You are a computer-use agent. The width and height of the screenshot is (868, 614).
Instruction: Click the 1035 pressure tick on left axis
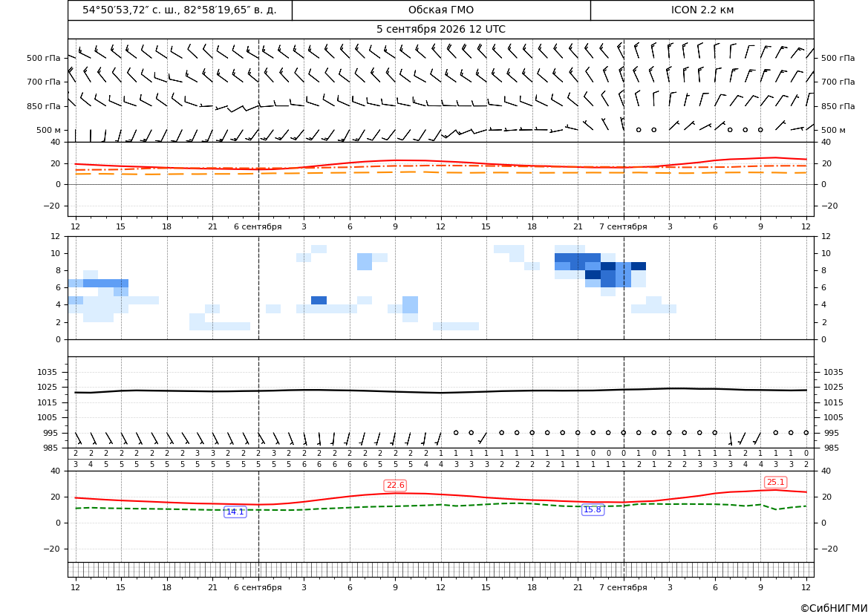coord(45,372)
